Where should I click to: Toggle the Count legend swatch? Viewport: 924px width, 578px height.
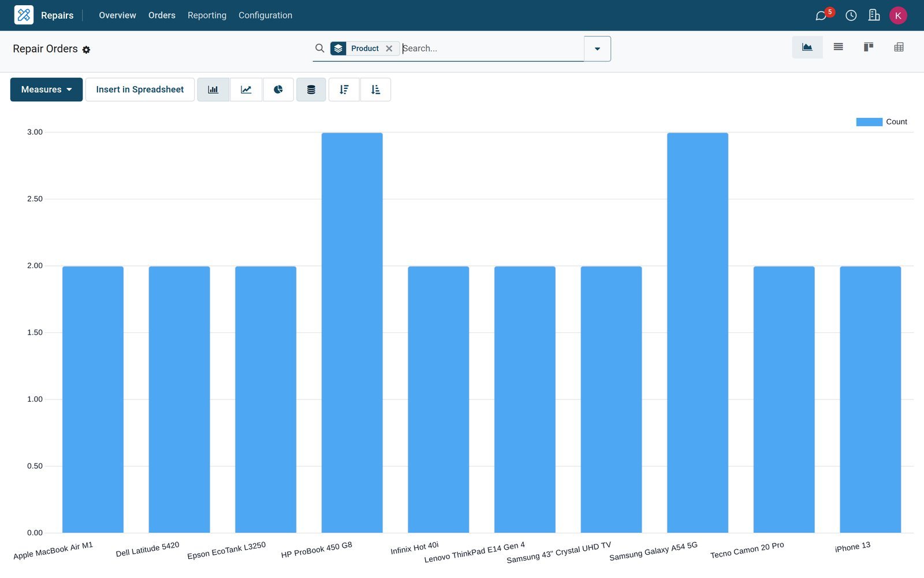[x=869, y=122]
